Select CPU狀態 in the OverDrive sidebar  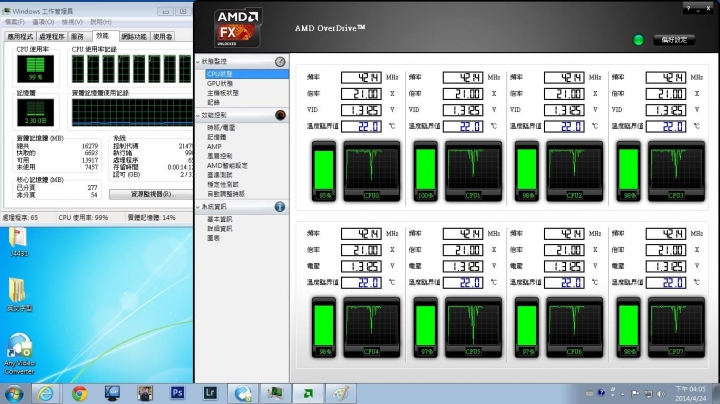(247, 74)
